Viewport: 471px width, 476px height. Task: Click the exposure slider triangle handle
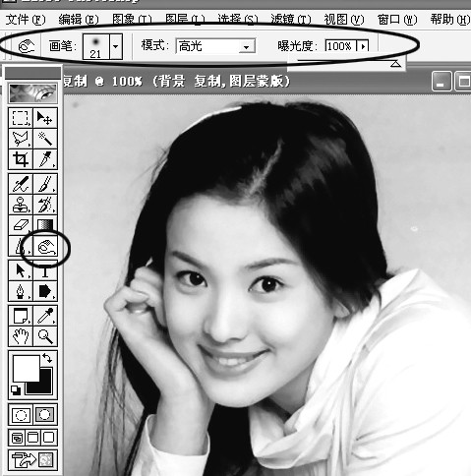(x=395, y=64)
